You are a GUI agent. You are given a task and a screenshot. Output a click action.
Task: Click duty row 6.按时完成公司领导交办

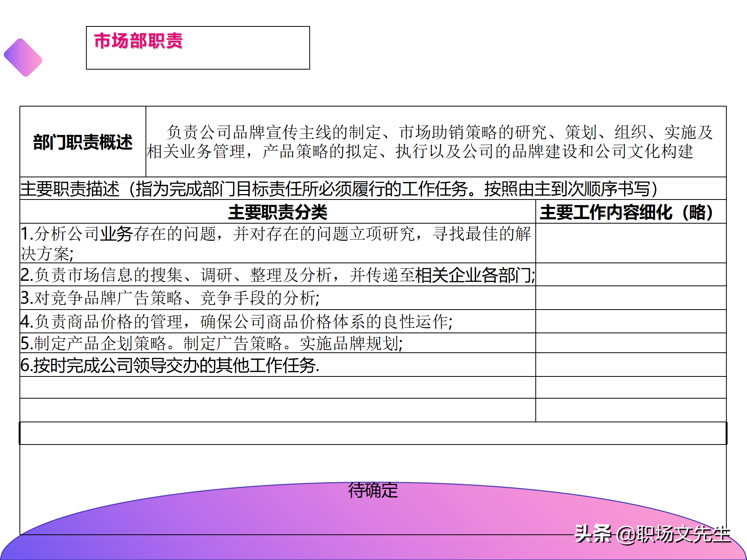[x=278, y=365]
